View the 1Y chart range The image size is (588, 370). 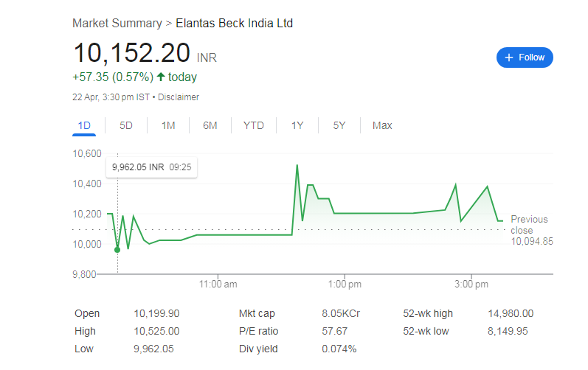(x=297, y=125)
